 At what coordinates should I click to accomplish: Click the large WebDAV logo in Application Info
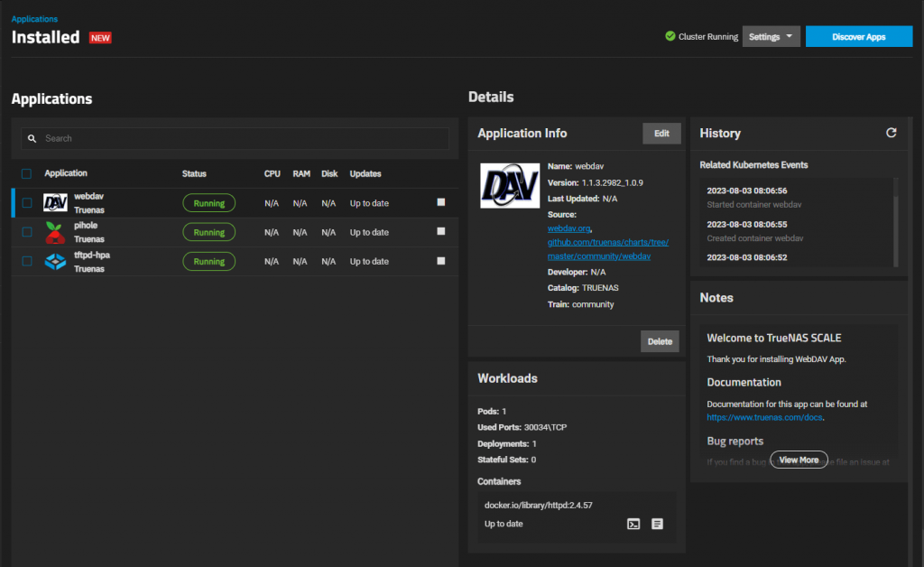tap(510, 186)
